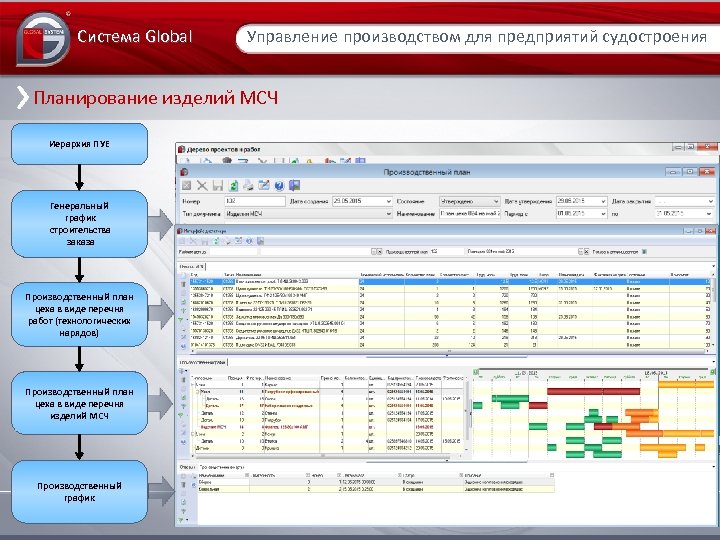Click the horizontal scrollbar under the upper table
Screen dimensions: 720x540
pos(448,351)
